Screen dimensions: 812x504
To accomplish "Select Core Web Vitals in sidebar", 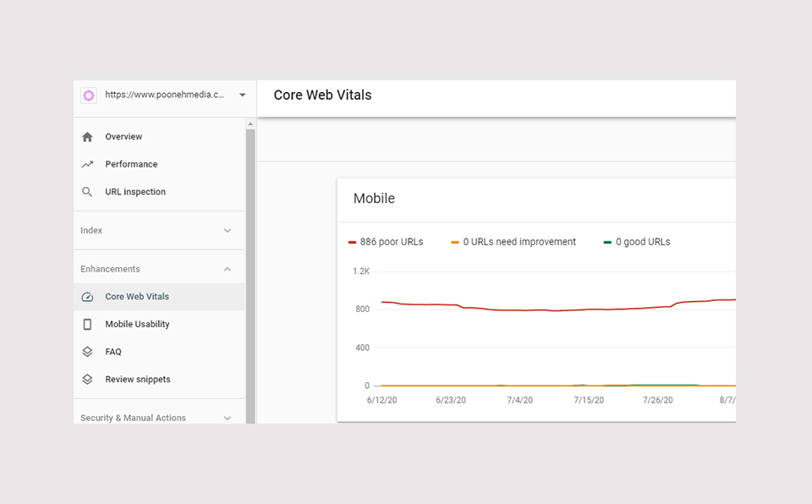I will pos(159,297).
